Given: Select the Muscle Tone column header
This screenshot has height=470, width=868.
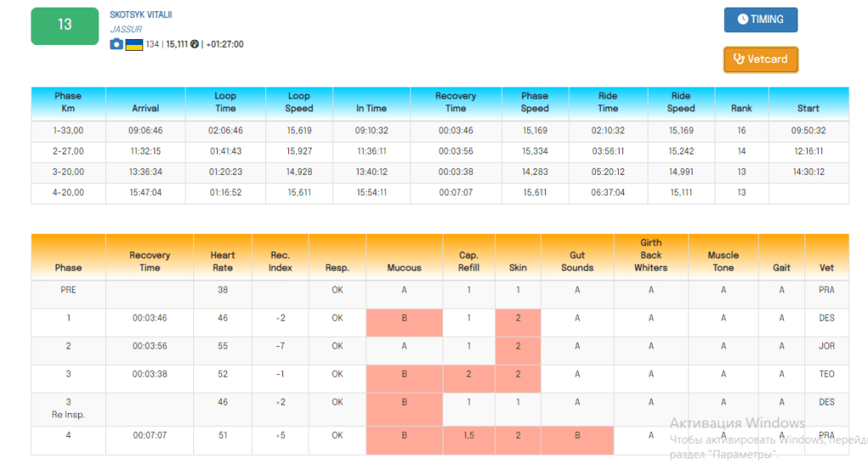Looking at the screenshot, I should 723,261.
